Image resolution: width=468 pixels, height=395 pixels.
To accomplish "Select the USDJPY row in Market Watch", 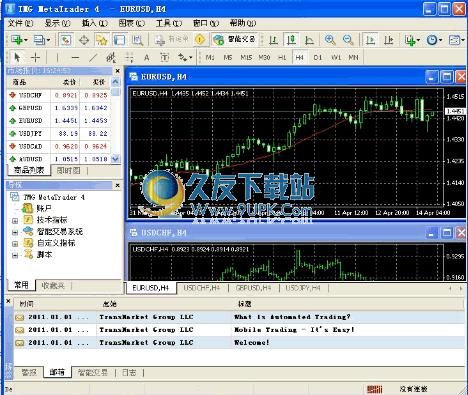I will 59,134.
